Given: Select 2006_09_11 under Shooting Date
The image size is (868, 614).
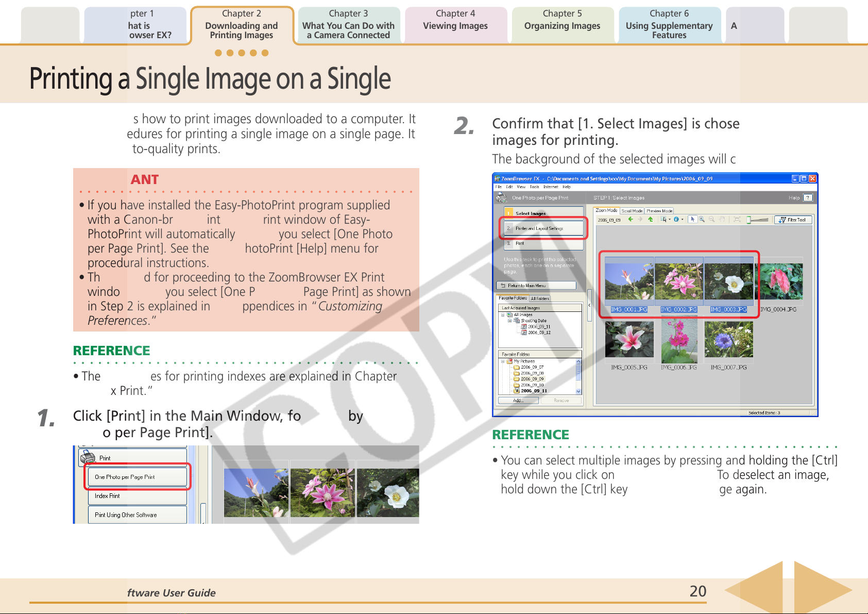Looking at the screenshot, I should point(536,326).
